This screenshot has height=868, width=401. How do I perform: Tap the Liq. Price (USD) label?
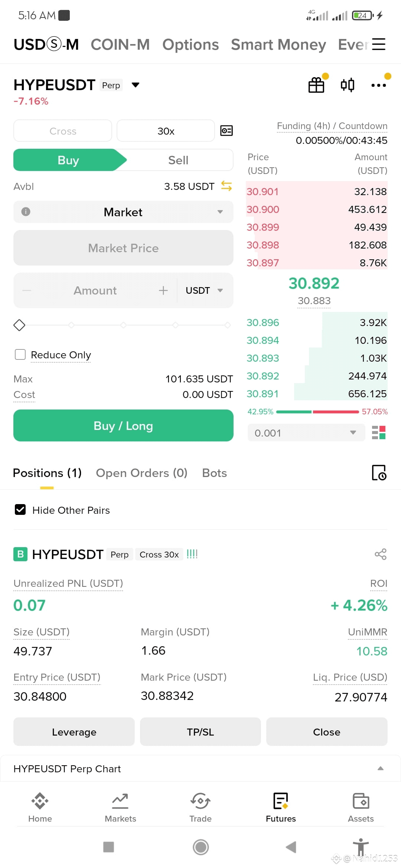[x=350, y=677]
